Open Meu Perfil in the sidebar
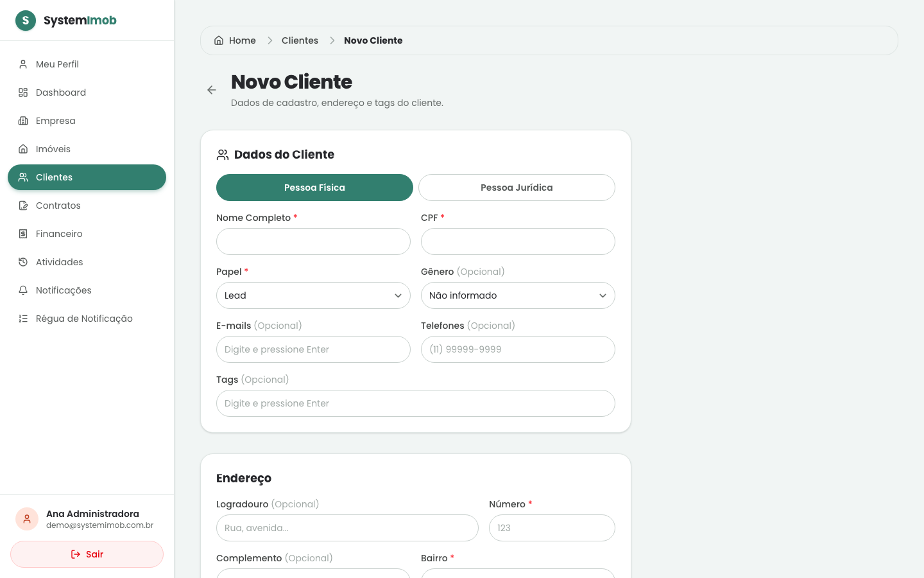924x578 pixels. [x=87, y=64]
